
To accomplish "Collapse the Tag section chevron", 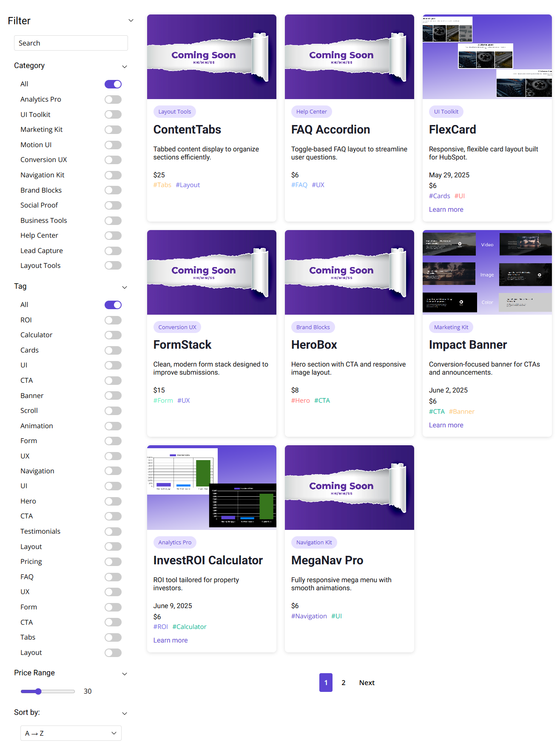I will click(x=125, y=287).
